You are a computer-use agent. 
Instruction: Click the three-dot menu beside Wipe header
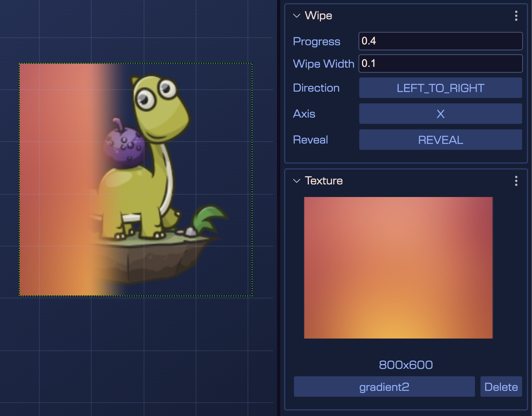(516, 16)
